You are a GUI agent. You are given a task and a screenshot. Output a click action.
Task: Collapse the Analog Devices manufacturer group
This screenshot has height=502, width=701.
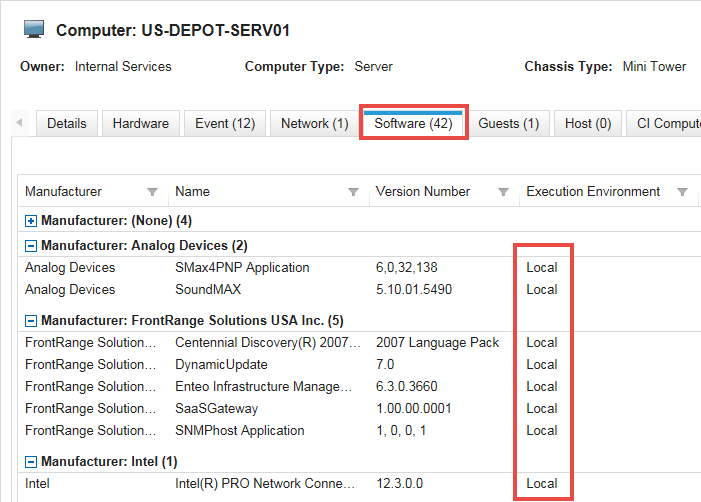pyautogui.click(x=30, y=246)
